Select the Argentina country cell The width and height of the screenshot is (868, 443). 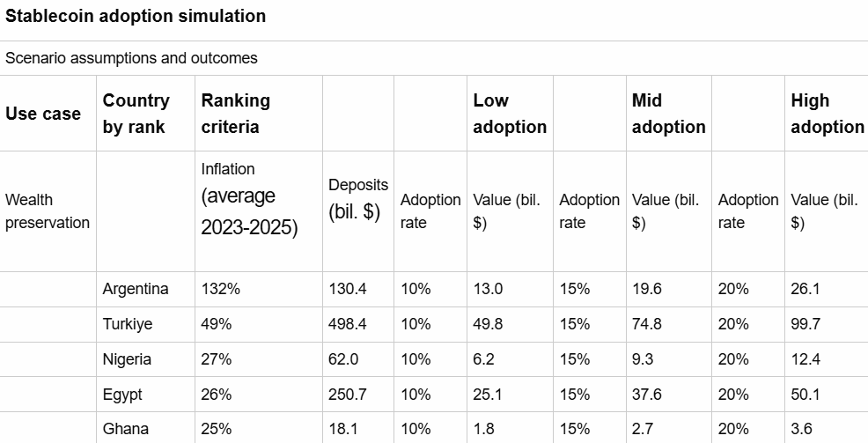(136, 289)
